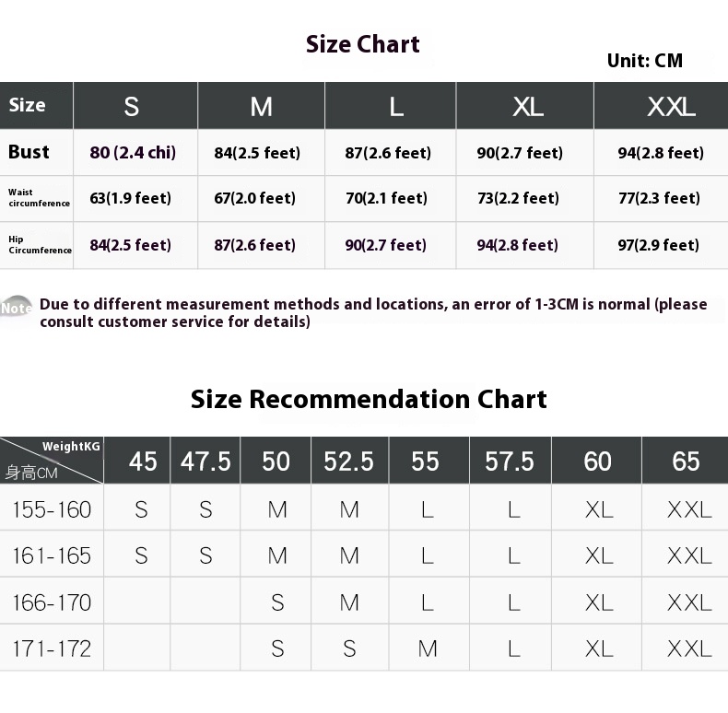Click the WeightKG corner header label
Image resolution: width=728 pixels, height=713 pixels.
pyautogui.click(x=71, y=447)
